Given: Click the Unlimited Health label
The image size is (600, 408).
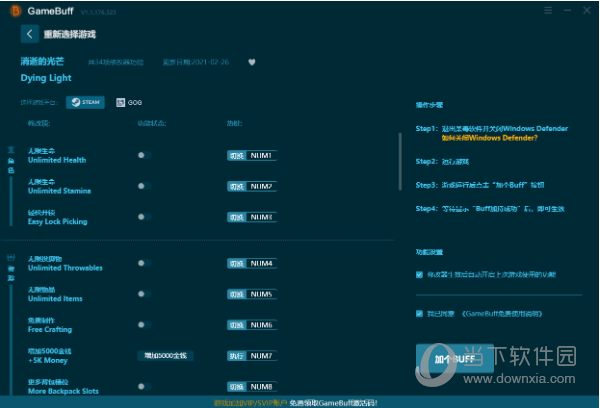Looking at the screenshot, I should pos(57,160).
